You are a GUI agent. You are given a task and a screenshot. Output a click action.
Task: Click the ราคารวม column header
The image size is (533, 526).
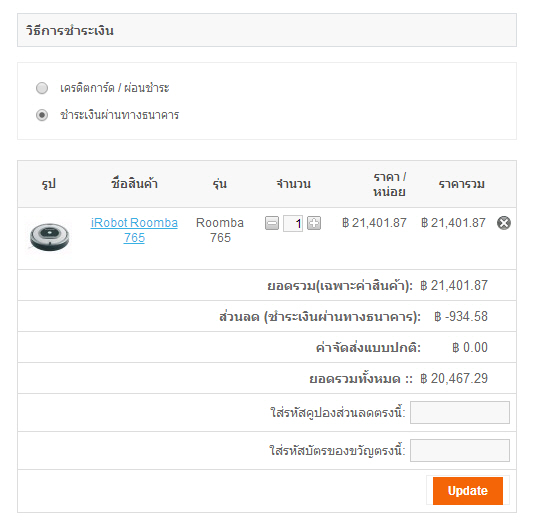coord(461,184)
